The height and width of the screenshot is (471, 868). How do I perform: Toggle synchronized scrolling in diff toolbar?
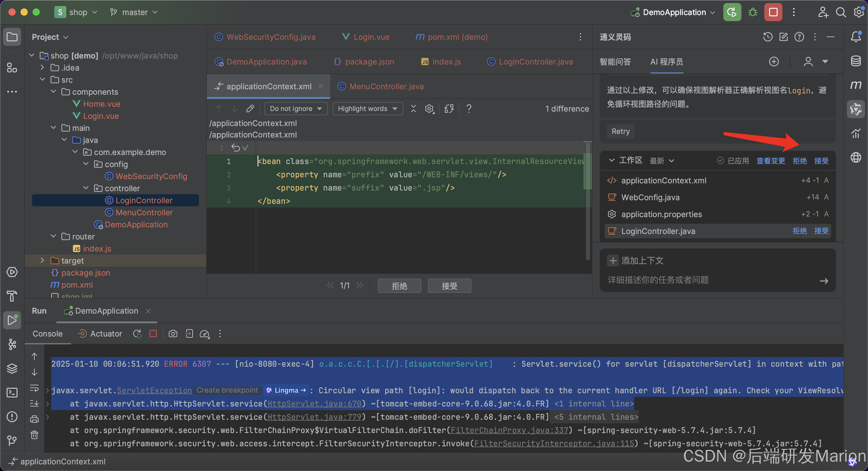click(x=449, y=109)
